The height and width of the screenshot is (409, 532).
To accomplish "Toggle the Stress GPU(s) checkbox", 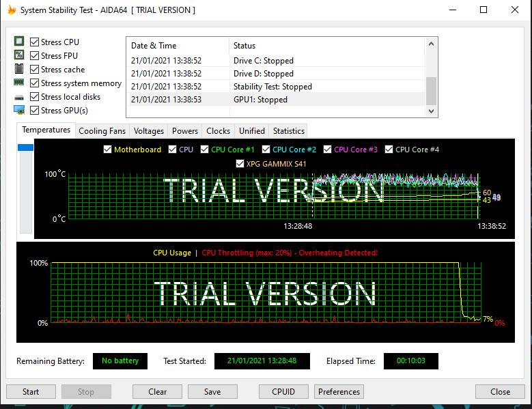I will pyautogui.click(x=34, y=110).
